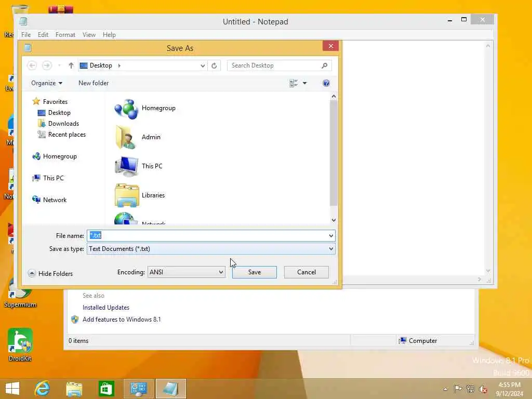Open the DroidKit desktop shortcut

coord(20,345)
